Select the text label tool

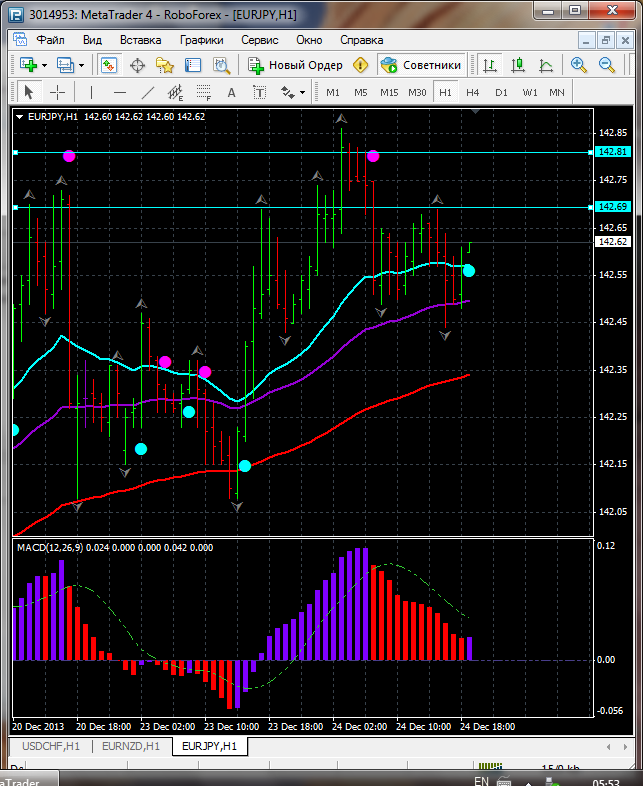coord(232,92)
